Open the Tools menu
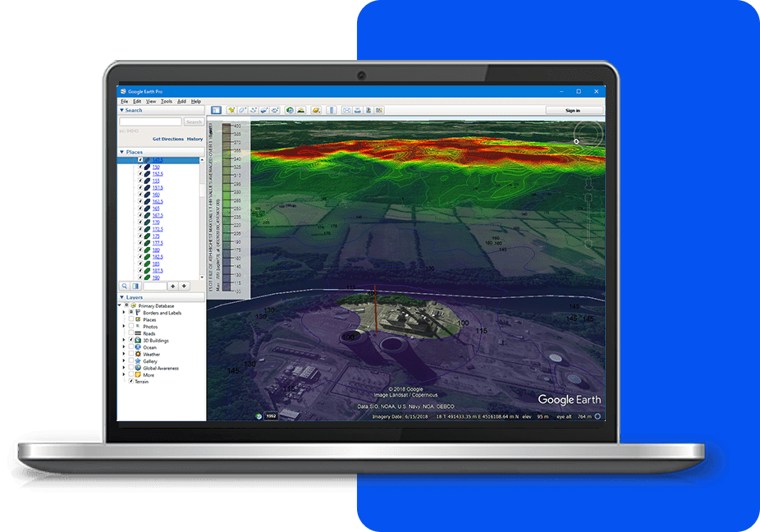Screen dimensions: 760x532 coord(167,101)
